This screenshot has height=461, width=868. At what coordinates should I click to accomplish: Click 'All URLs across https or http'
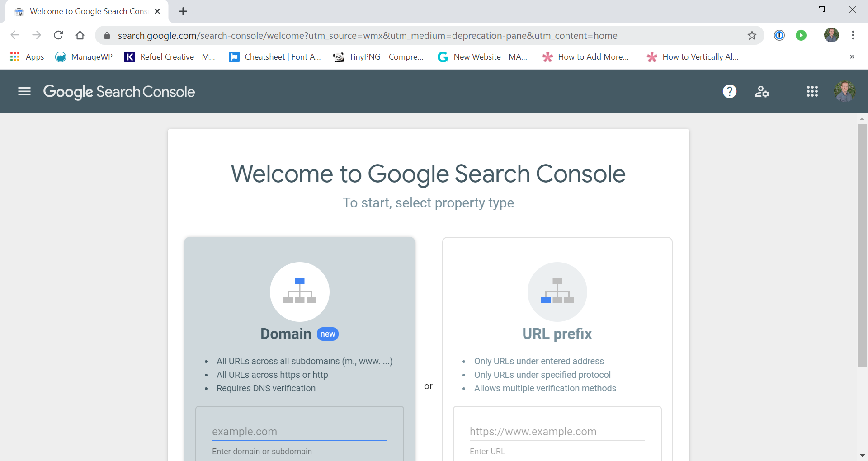(272, 375)
